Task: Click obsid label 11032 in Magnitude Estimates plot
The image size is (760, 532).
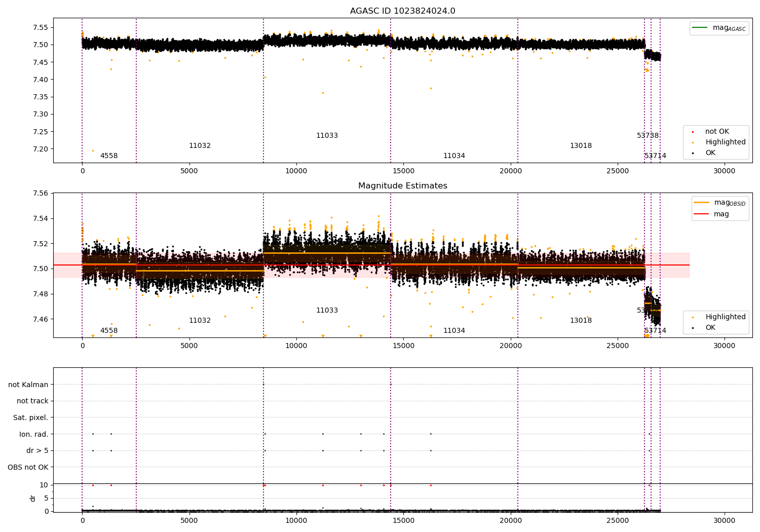Action: point(200,321)
